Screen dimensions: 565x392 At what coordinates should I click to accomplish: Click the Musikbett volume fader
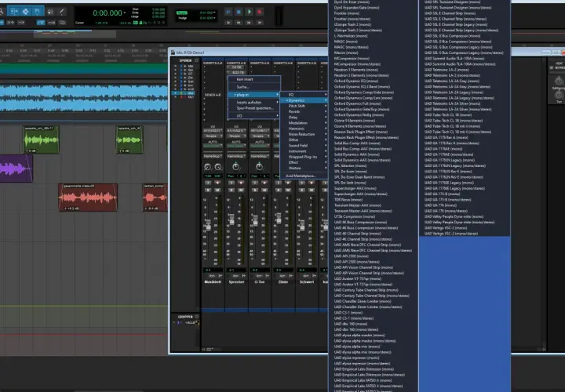tap(208, 225)
